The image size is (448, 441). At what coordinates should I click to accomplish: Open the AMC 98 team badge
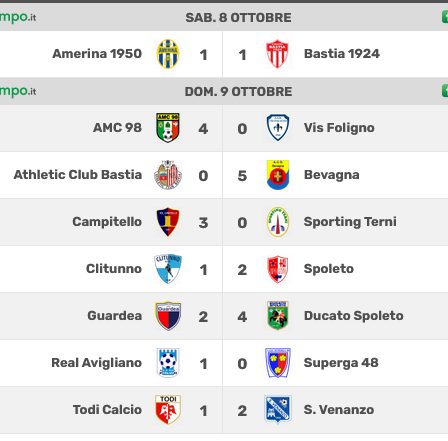coord(168,128)
